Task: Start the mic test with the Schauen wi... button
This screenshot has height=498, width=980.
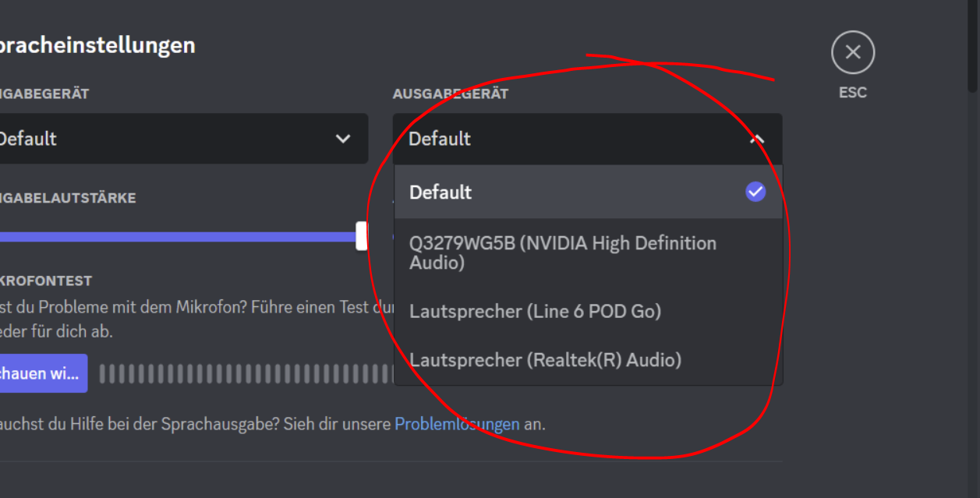Action: coord(44,373)
